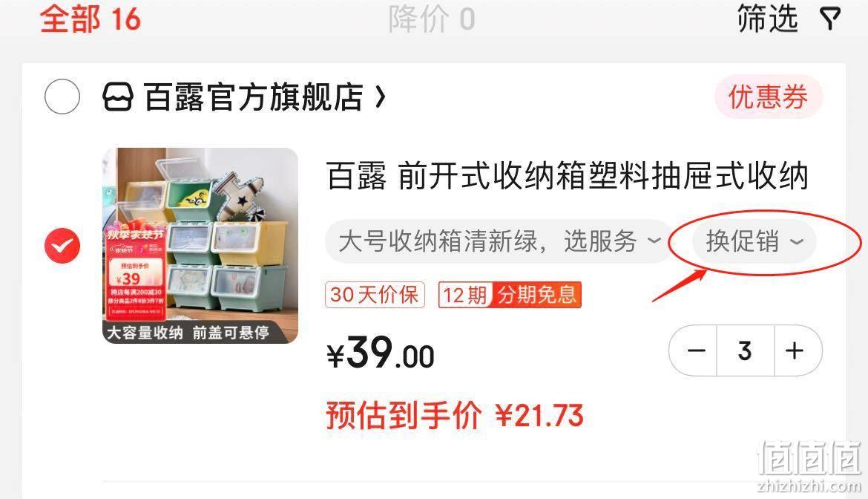Viewport: 868px width, 499px height.
Task: Edit the quantity field showing 3
Action: coord(745,350)
